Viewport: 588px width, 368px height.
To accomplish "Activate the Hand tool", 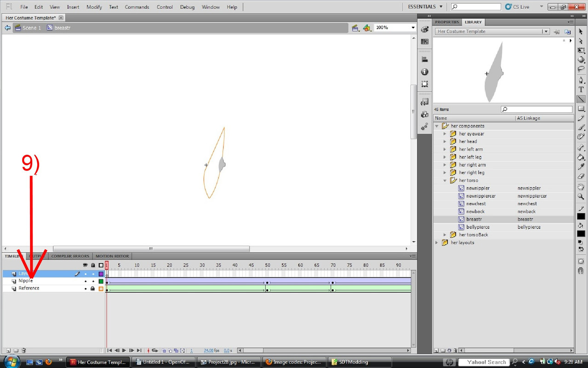I will [581, 187].
